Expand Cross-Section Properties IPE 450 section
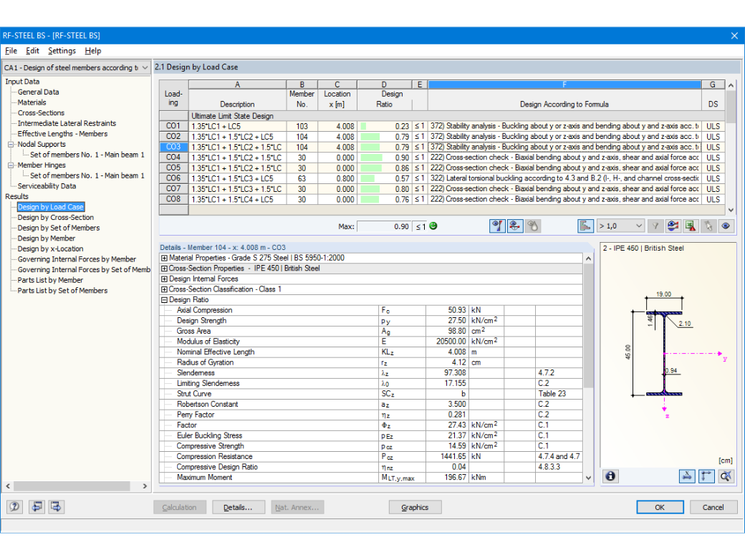The width and height of the screenshot is (745, 560). pyautogui.click(x=164, y=269)
